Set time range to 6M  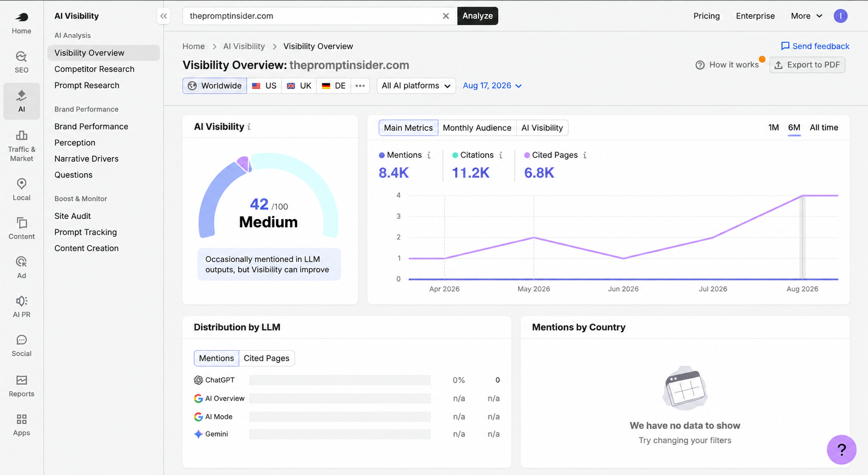tap(794, 127)
